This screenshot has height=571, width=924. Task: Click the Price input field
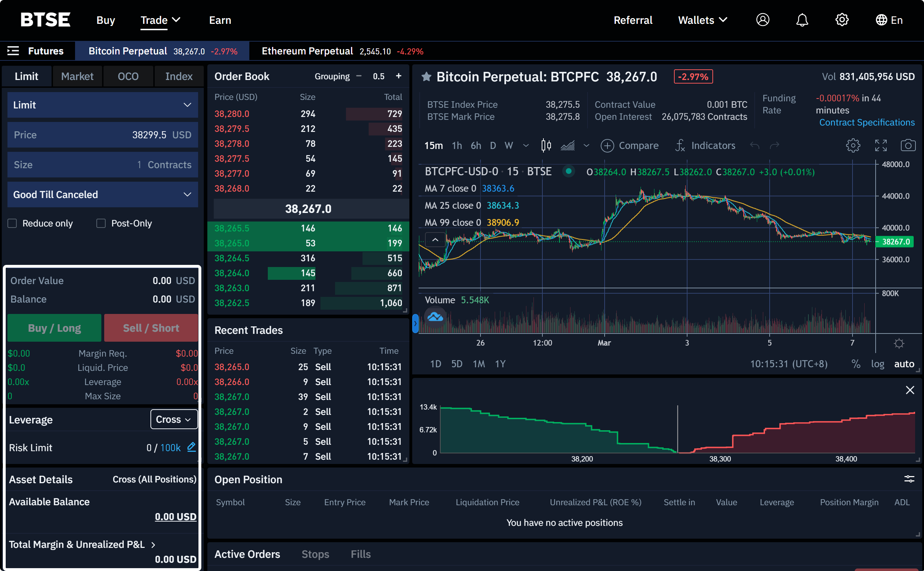coord(102,135)
